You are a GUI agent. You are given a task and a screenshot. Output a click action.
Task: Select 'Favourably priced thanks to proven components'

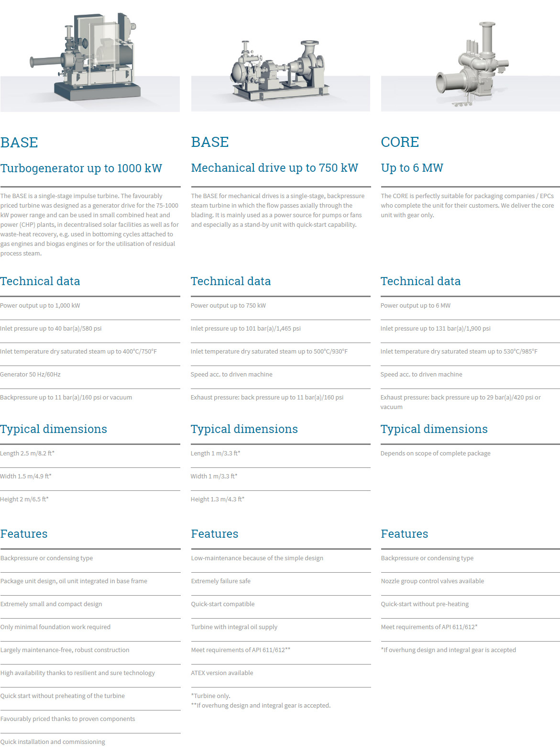68,719
